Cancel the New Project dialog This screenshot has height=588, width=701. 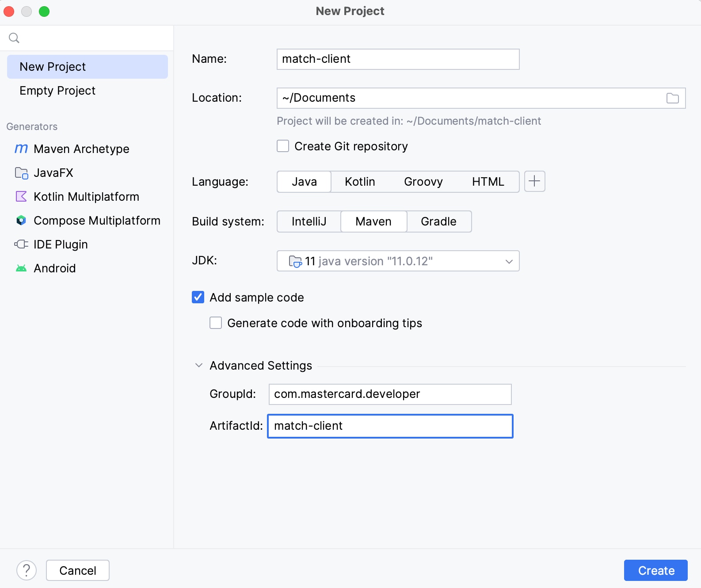(x=78, y=570)
